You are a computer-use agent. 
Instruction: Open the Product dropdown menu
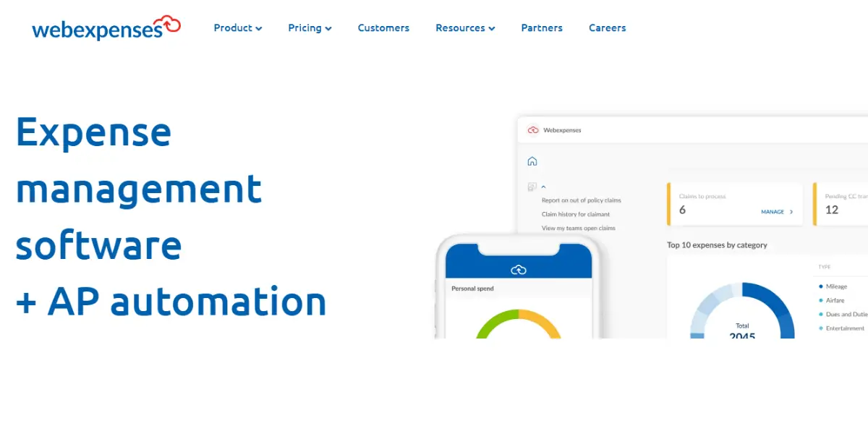(238, 28)
